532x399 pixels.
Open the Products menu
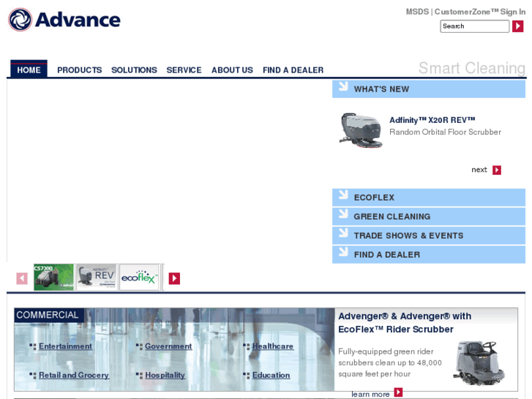click(x=79, y=70)
